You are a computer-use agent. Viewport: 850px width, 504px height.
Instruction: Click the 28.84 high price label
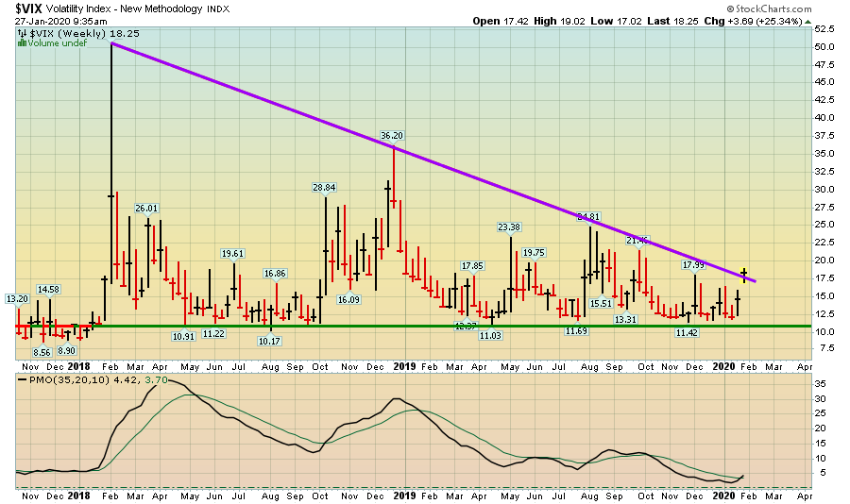(x=325, y=188)
